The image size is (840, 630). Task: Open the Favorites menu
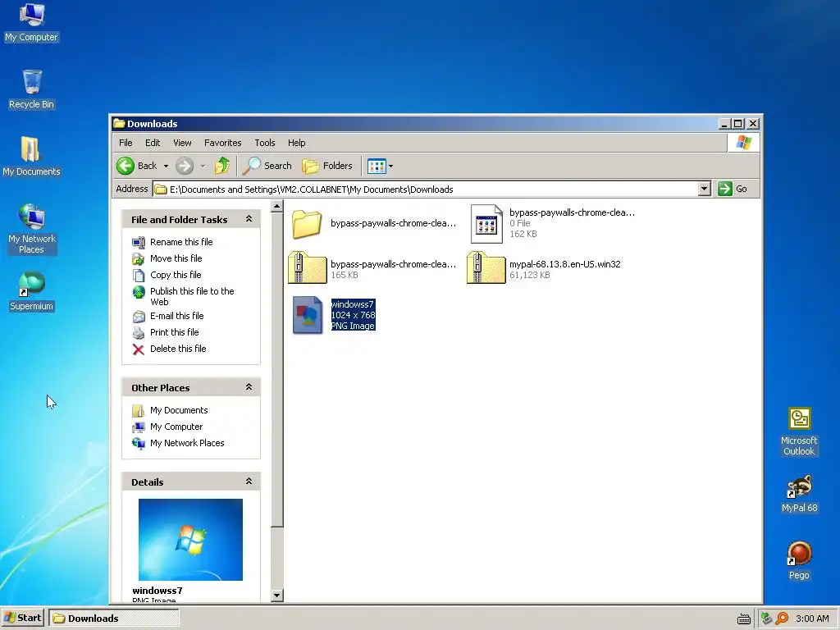tap(223, 143)
